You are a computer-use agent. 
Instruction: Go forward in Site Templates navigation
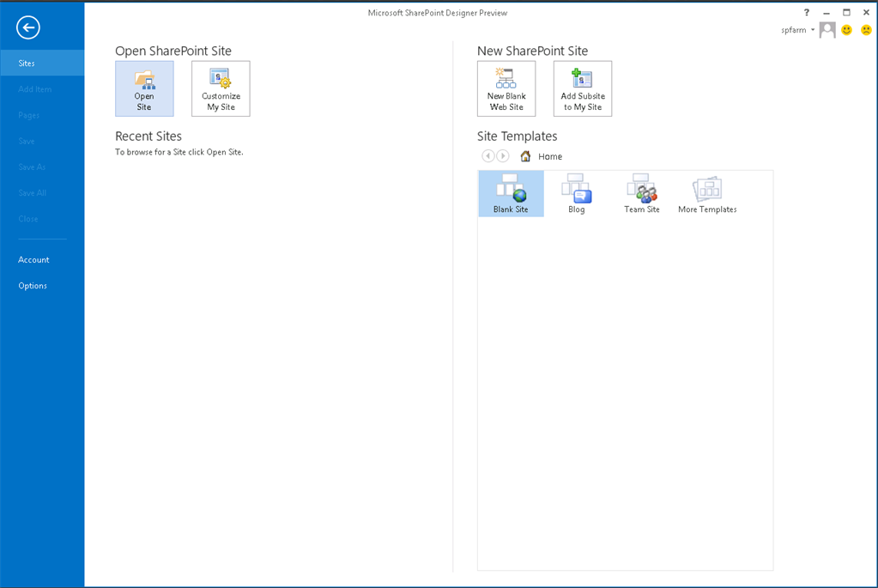[503, 155]
